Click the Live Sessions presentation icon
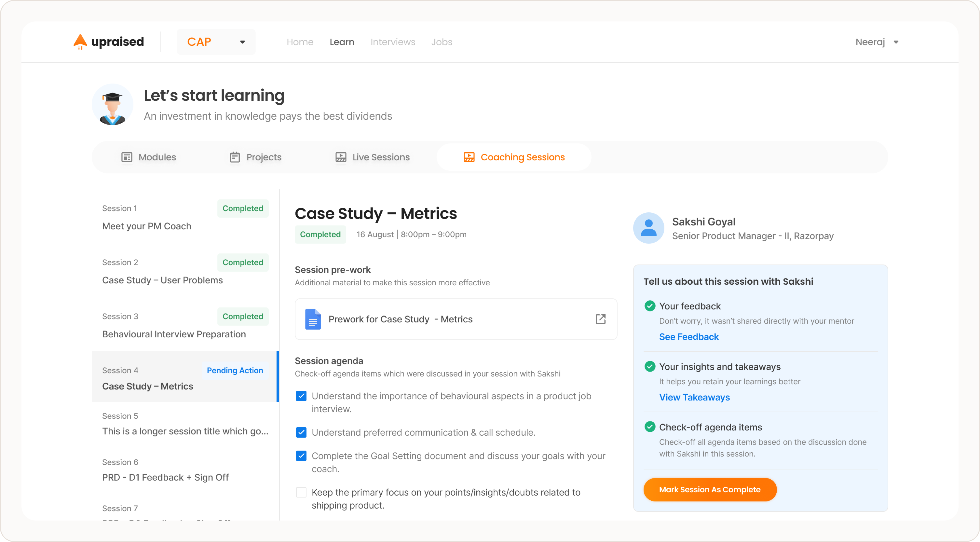Image resolution: width=980 pixels, height=542 pixels. coord(341,157)
